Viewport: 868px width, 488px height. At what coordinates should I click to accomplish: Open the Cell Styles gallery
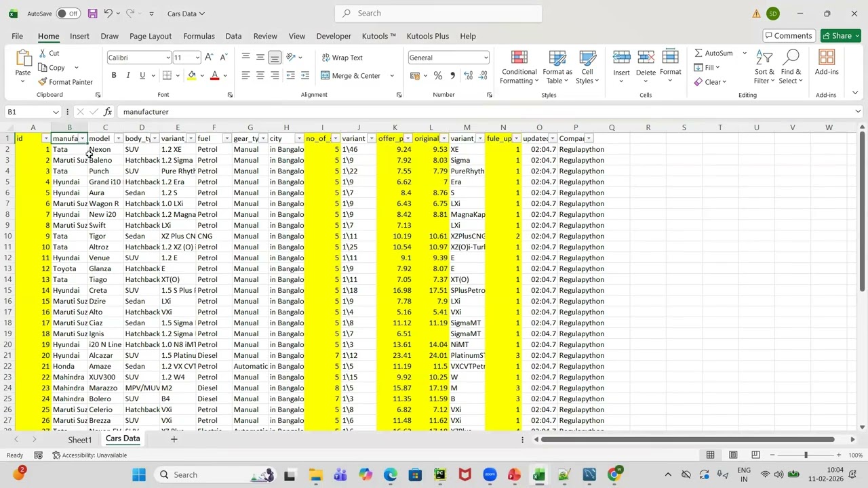(587, 67)
